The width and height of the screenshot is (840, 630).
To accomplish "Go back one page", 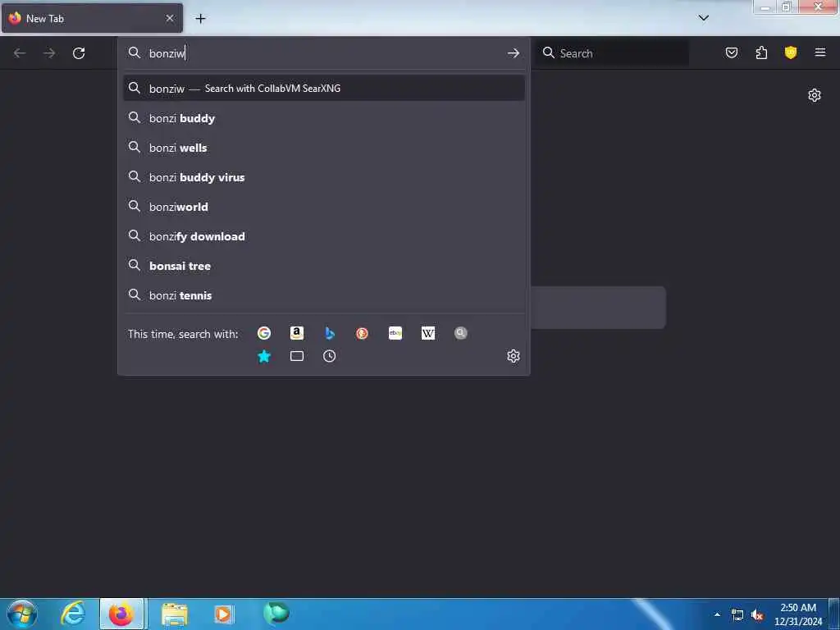I will (x=20, y=53).
